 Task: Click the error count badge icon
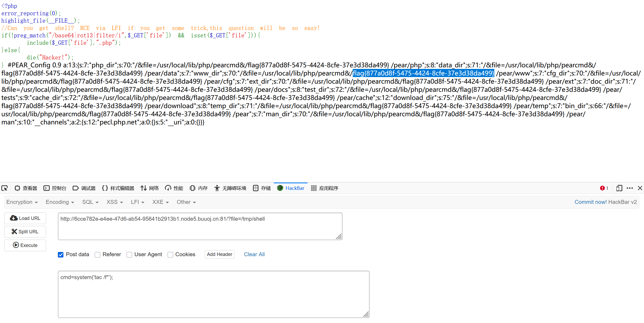click(x=602, y=188)
